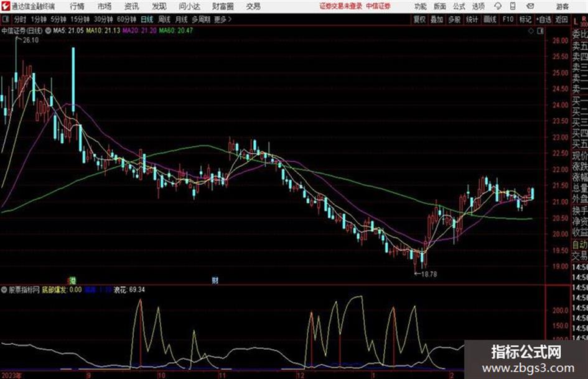Open the 行情 menu
The width and height of the screenshot is (588, 379).
click(77, 6)
